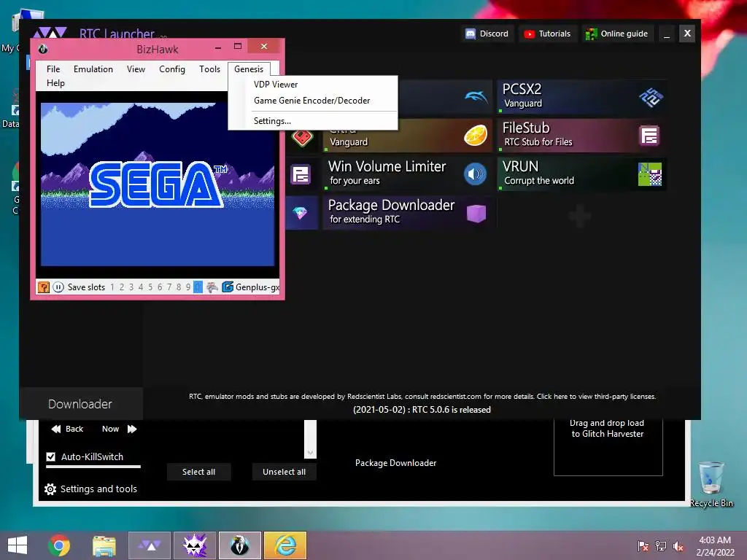Image resolution: width=747 pixels, height=560 pixels.
Task: Select save slot 6
Action: point(160,287)
